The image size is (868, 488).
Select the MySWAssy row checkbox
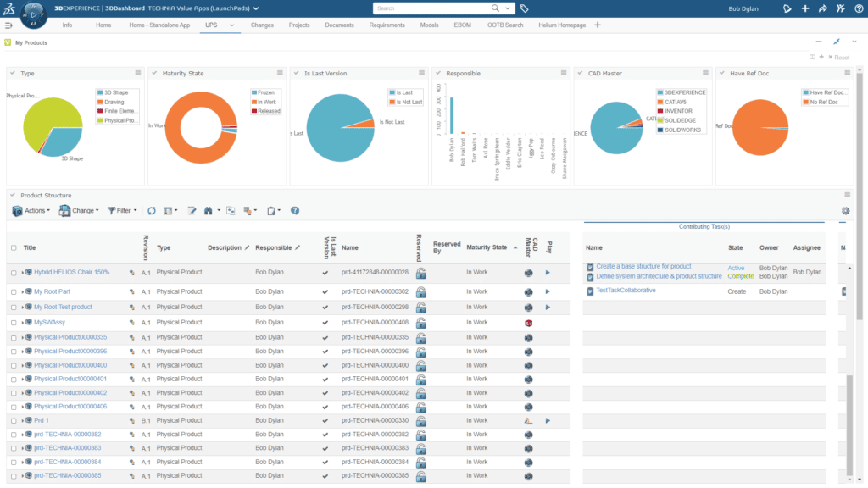14,323
